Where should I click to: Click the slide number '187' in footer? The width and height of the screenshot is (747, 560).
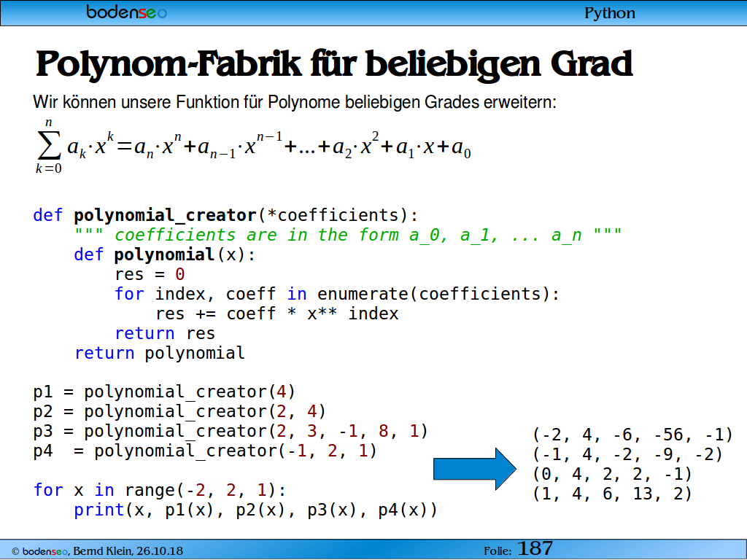535,548
